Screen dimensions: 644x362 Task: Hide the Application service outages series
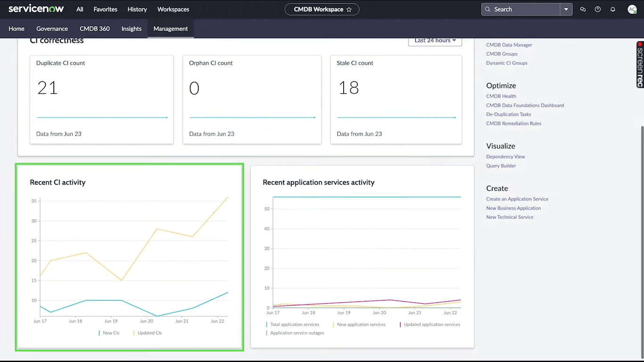(296, 333)
